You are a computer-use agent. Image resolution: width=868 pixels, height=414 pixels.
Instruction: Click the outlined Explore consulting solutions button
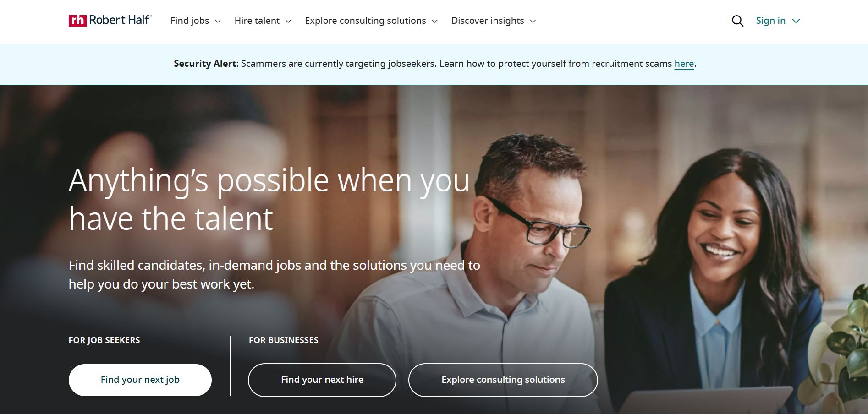503,380
